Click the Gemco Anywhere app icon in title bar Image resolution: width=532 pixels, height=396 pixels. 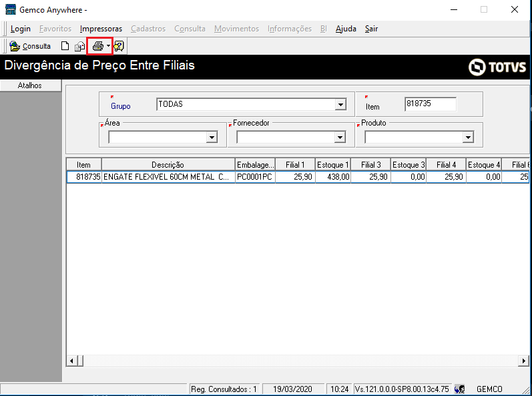coord(10,9)
